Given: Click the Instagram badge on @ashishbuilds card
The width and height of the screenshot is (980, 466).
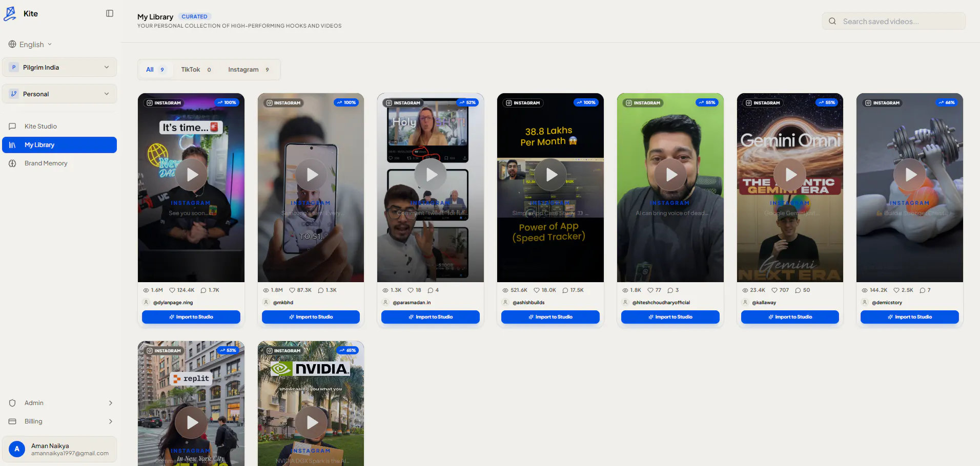Looking at the screenshot, I should point(523,103).
